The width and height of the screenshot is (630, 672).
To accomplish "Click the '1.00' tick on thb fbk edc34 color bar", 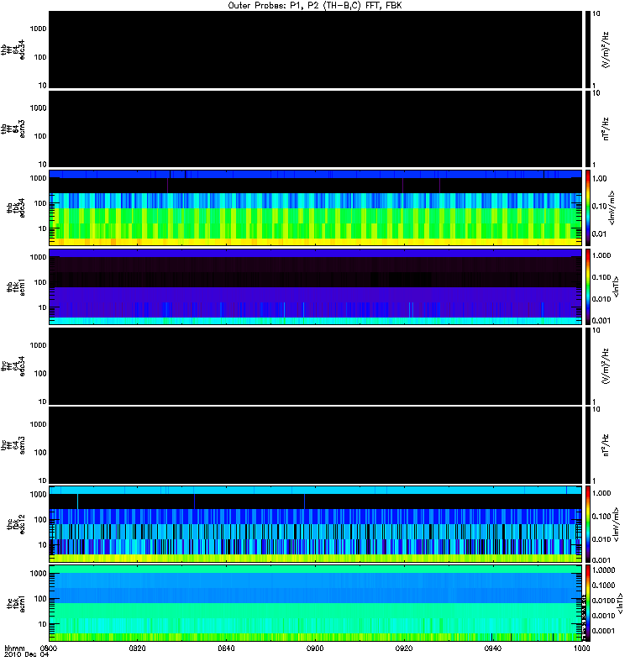I will pos(600,178).
